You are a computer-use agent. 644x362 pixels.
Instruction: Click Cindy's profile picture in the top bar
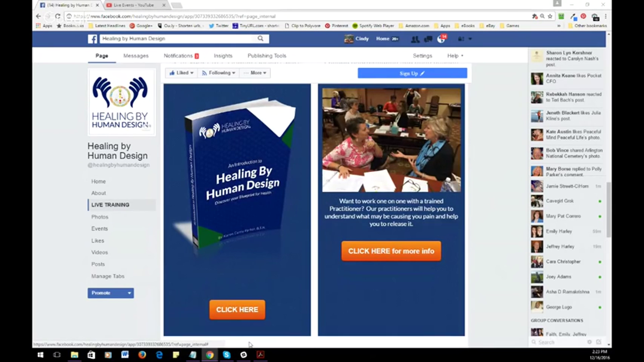(349, 39)
